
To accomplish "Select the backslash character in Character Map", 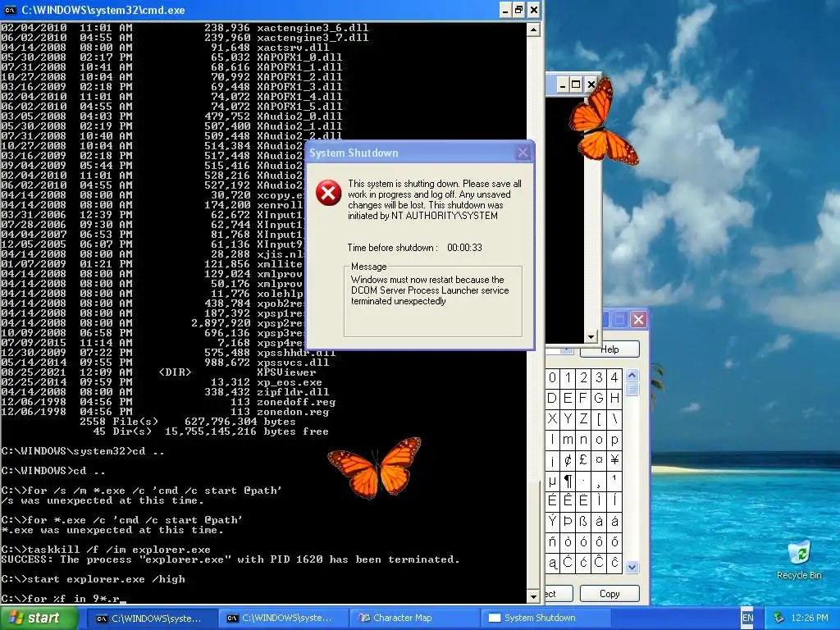I will pos(614,418).
